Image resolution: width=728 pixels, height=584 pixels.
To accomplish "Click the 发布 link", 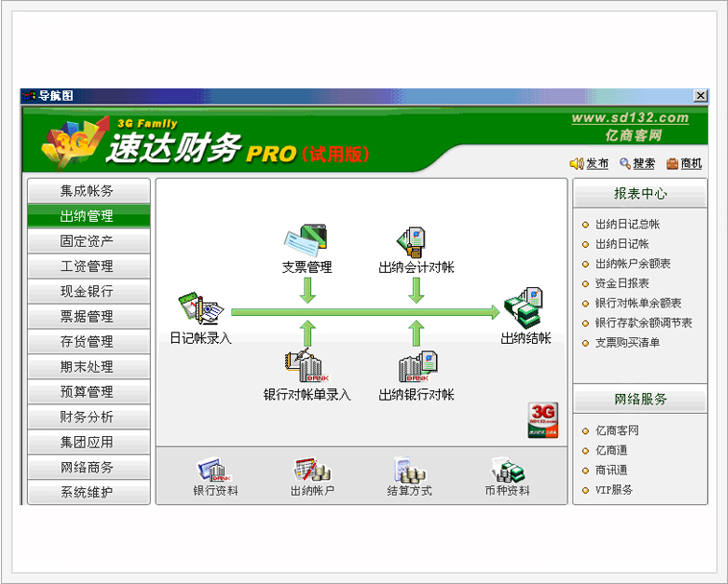I will pyautogui.click(x=597, y=163).
